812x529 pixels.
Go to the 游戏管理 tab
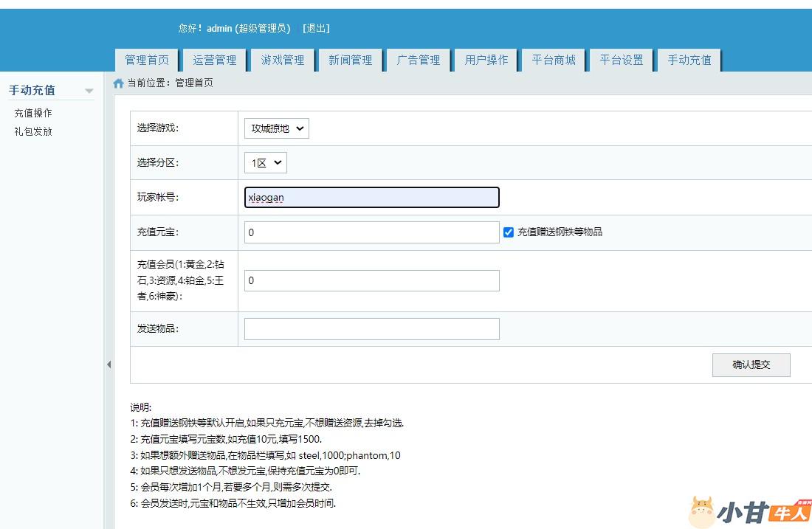tap(282, 60)
